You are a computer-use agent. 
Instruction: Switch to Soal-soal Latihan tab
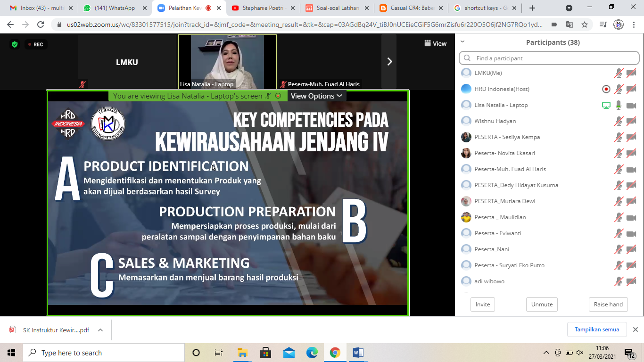(x=338, y=8)
